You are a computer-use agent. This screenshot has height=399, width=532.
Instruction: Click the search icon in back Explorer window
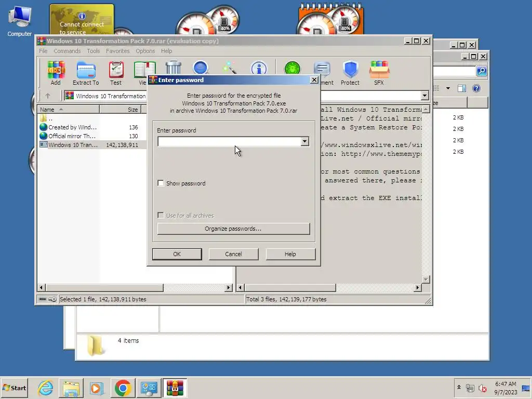(x=482, y=71)
